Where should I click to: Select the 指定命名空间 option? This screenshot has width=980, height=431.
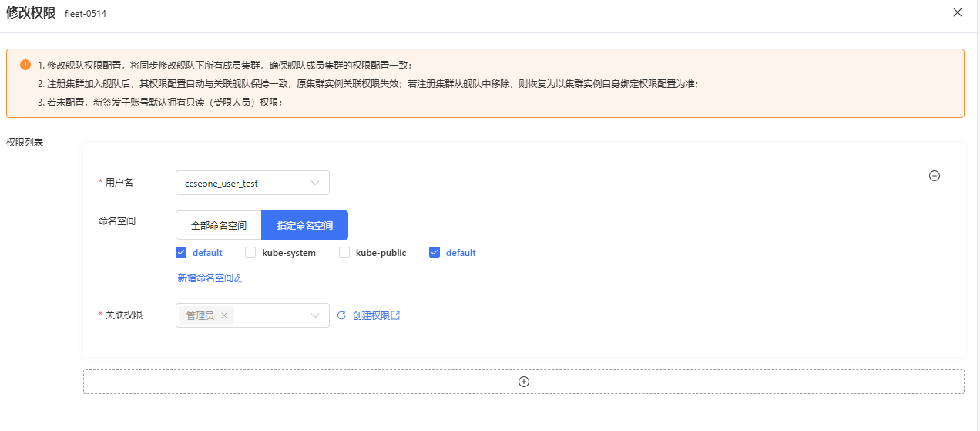[305, 225]
